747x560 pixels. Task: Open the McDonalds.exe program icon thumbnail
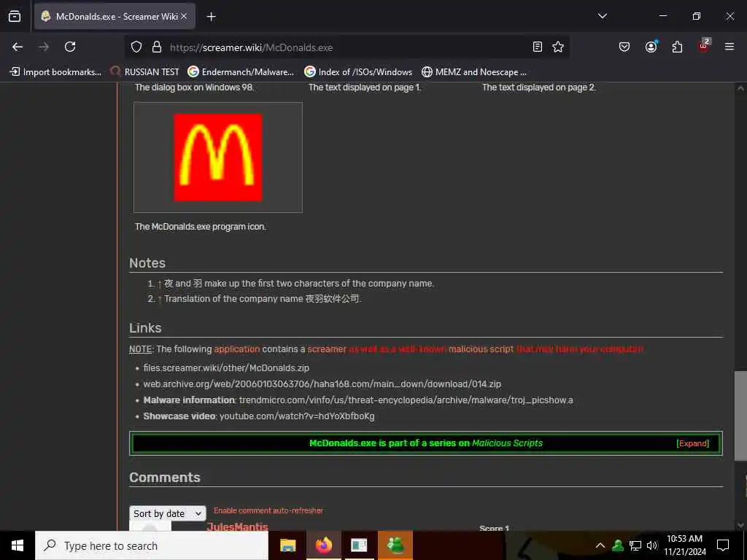[x=217, y=157]
